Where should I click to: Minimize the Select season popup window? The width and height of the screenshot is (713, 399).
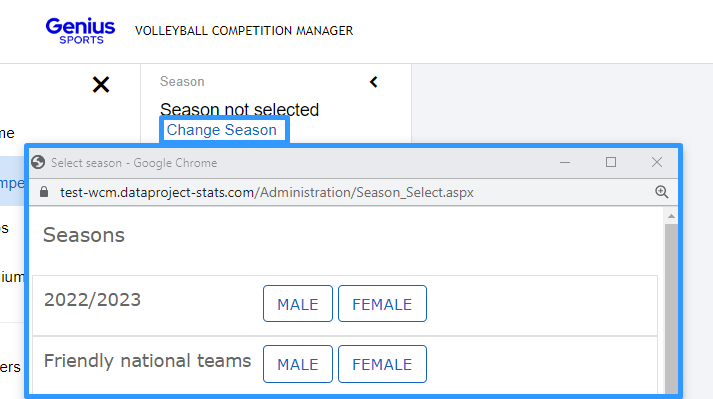(565, 162)
